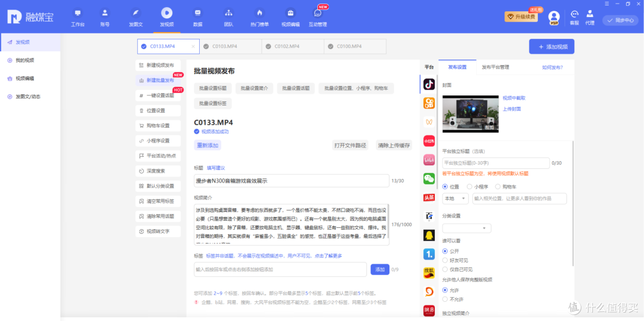Viewport: 644px width, 321px height.
Task: Open 视频转文字 in the side menu
Action: (x=158, y=232)
